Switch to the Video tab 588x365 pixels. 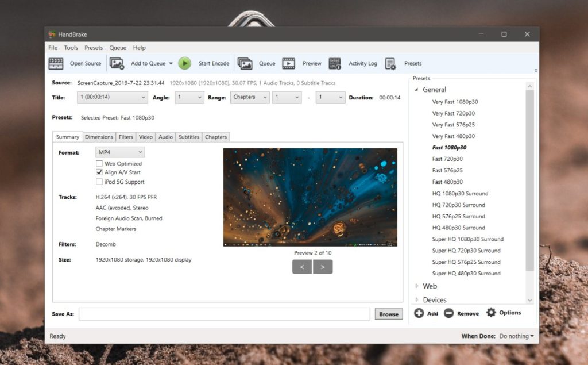(x=145, y=137)
